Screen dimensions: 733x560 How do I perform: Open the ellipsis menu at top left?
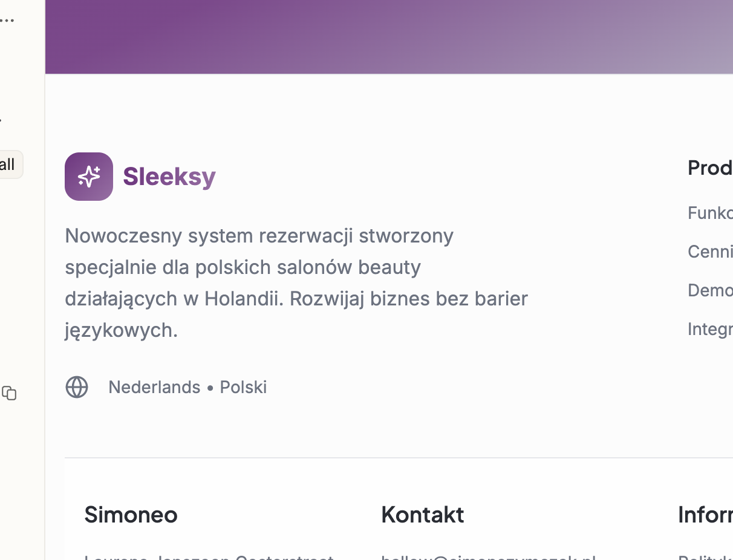(7, 20)
